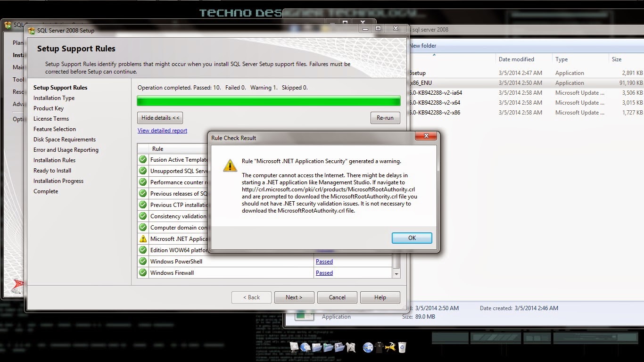The height and width of the screenshot is (362, 644).
Task: Open the Passed link for Windows PowerShell
Action: coord(324,262)
